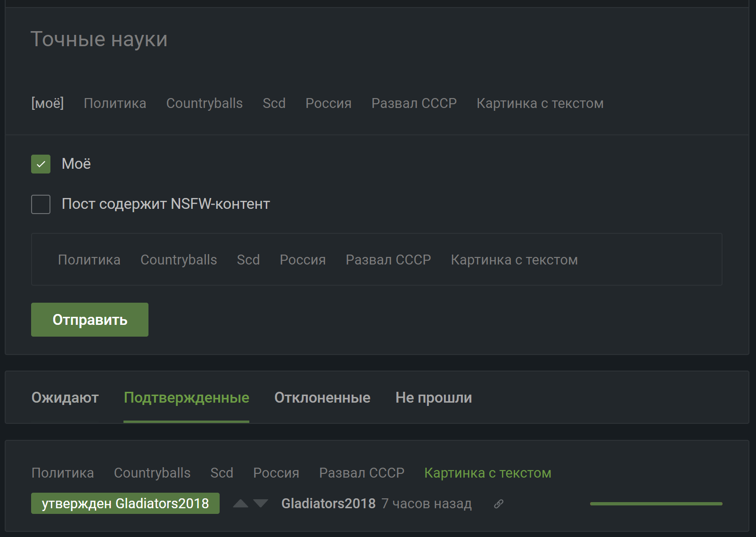Select Россия in the tag input field
The height and width of the screenshot is (537, 756).
(303, 260)
